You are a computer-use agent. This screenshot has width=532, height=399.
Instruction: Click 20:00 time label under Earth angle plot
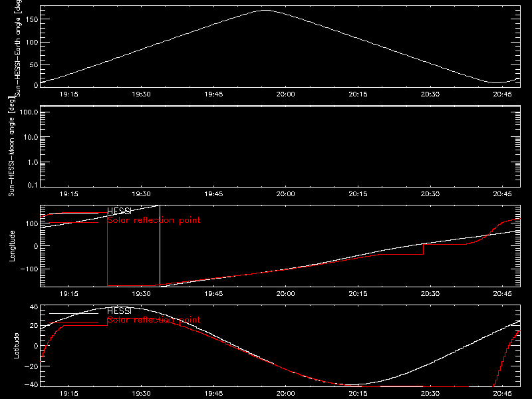point(286,94)
